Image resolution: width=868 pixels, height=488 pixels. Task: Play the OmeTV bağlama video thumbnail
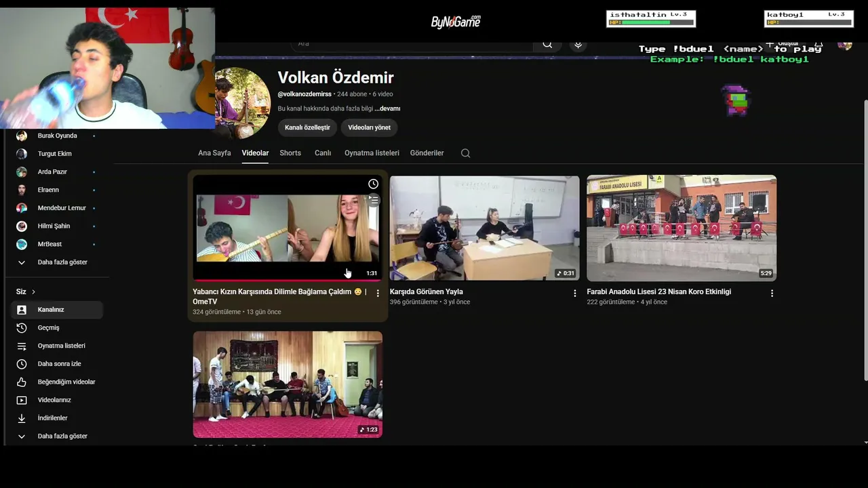288,228
